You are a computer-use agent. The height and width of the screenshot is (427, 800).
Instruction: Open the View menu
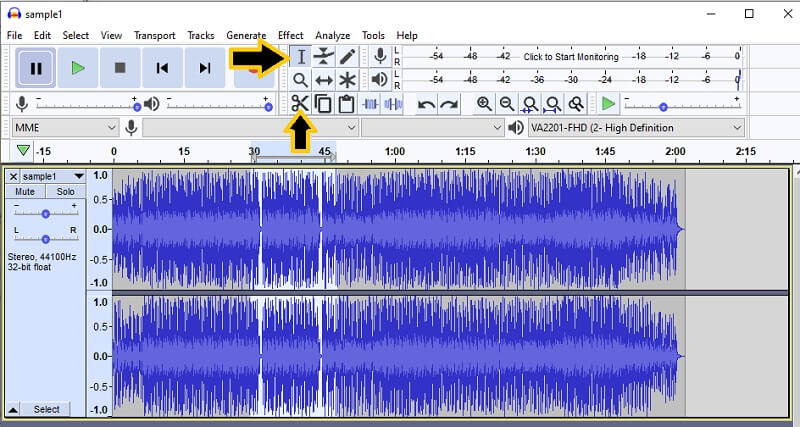111,35
